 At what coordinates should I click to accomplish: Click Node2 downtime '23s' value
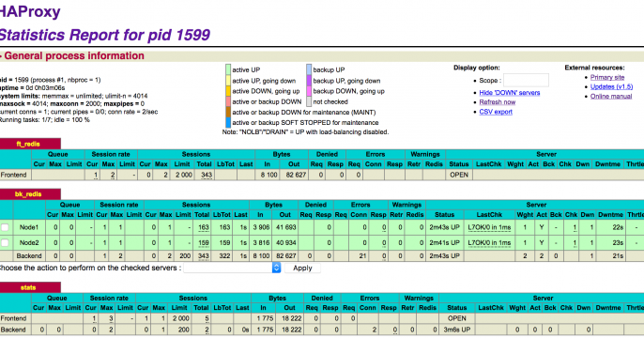click(x=618, y=243)
